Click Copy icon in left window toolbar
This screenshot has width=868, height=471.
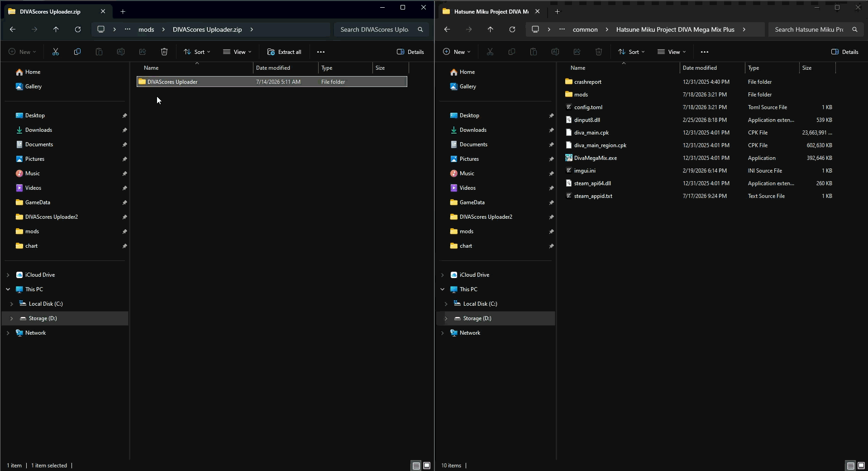pos(77,52)
